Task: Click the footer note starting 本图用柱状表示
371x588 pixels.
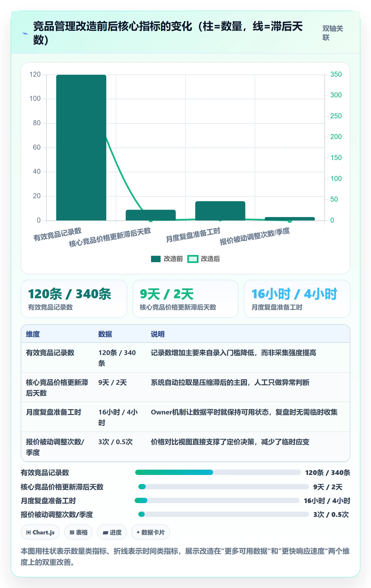Action: pyautogui.click(x=185, y=556)
